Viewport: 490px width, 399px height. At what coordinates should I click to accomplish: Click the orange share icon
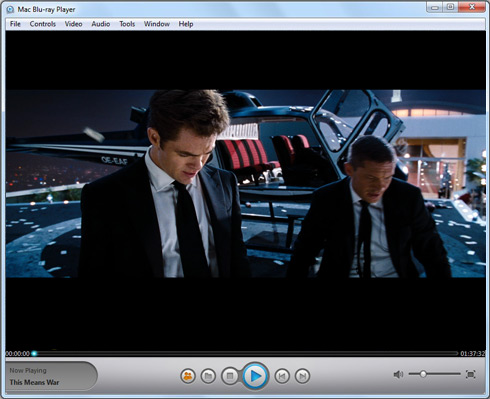188,376
